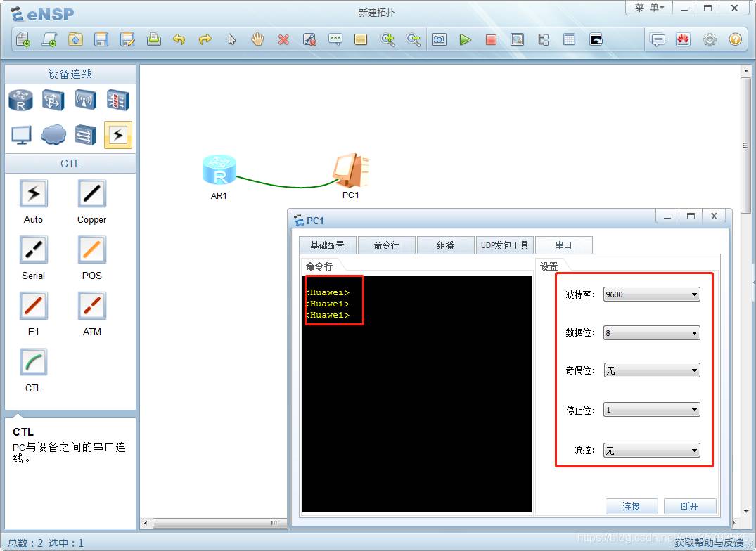Open the Huawei logo icon in toolbar

click(683, 39)
